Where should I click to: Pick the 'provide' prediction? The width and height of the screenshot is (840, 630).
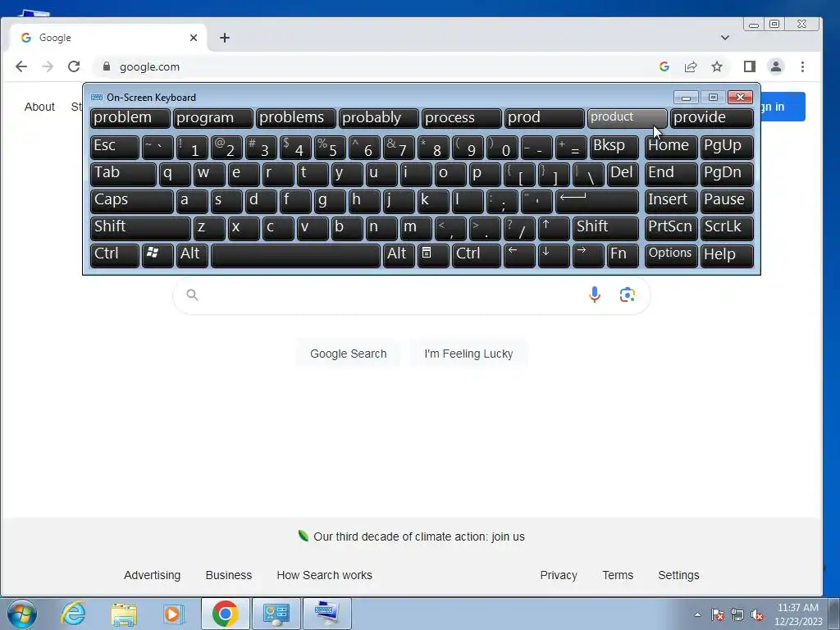(712, 118)
